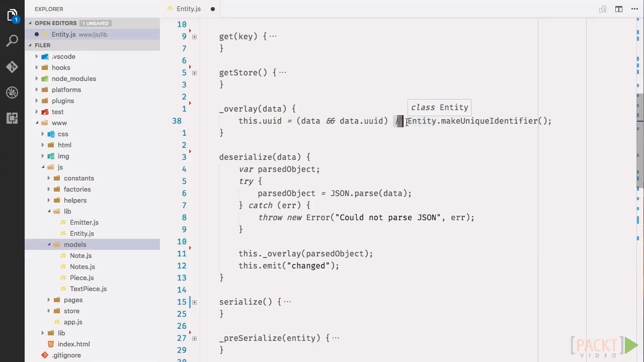Expand the test folder

click(x=58, y=112)
